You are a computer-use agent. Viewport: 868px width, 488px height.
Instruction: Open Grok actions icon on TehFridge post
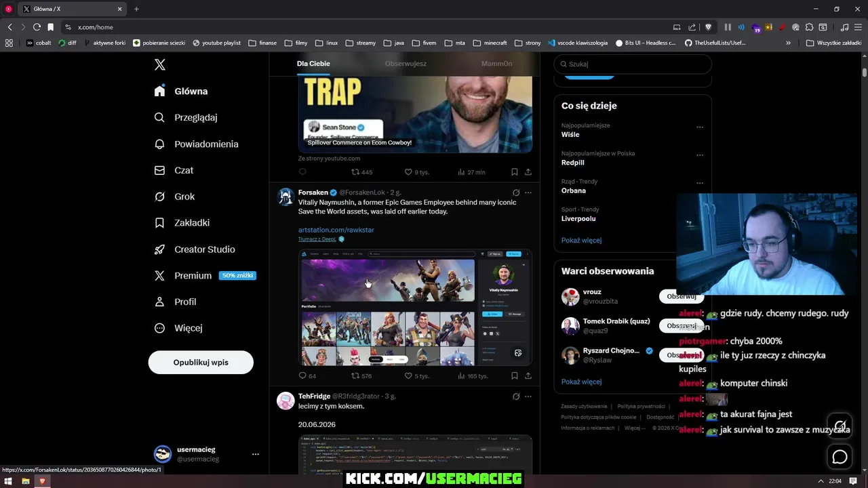[x=516, y=396]
